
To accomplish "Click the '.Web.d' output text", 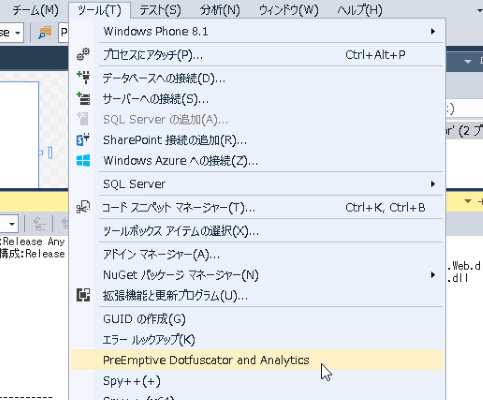I will (x=464, y=266).
